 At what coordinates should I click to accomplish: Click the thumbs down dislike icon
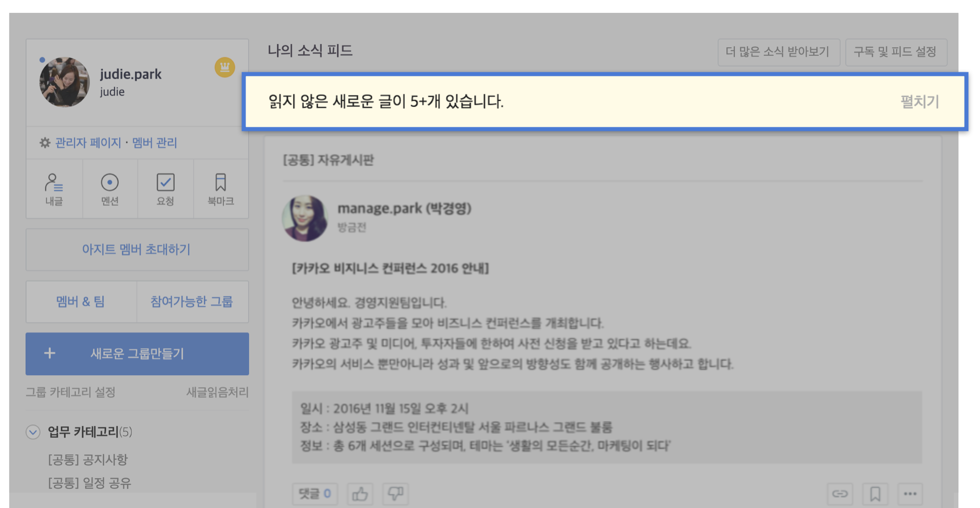point(395,494)
